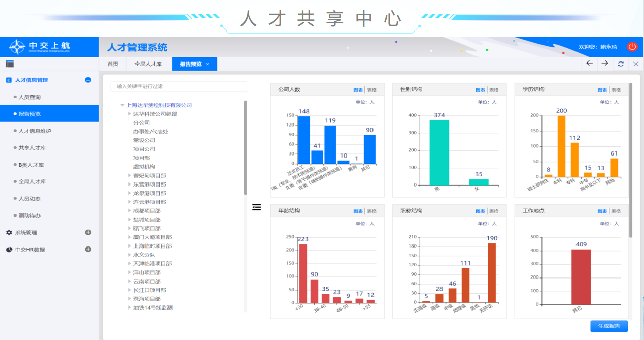
Task: Collapse tree panel using the indent icon
Action: coord(257,207)
